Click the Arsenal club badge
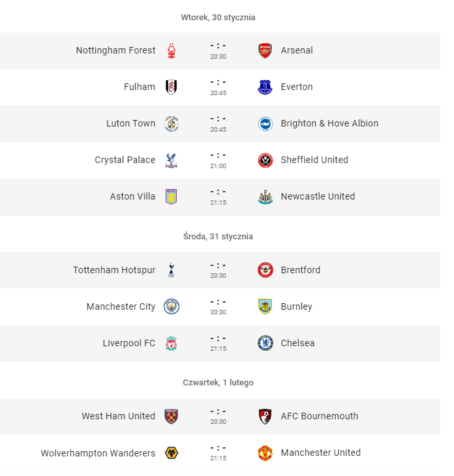This screenshot has height=476, width=454. click(x=265, y=50)
